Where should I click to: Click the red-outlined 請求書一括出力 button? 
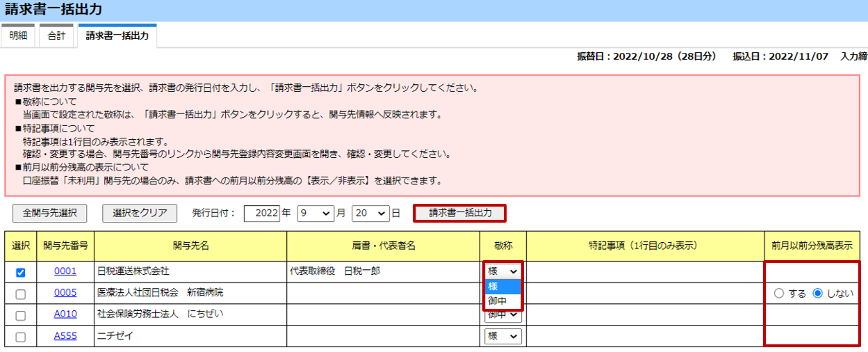(459, 213)
